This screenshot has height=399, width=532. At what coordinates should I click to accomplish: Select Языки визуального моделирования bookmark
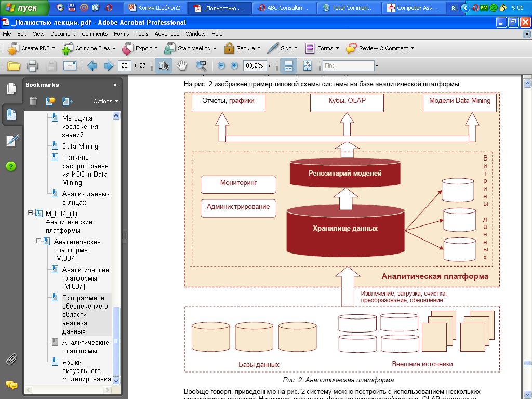coord(87,370)
